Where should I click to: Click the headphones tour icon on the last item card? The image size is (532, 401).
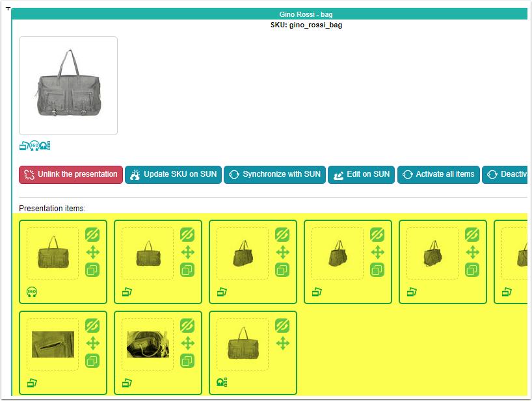coord(222,382)
